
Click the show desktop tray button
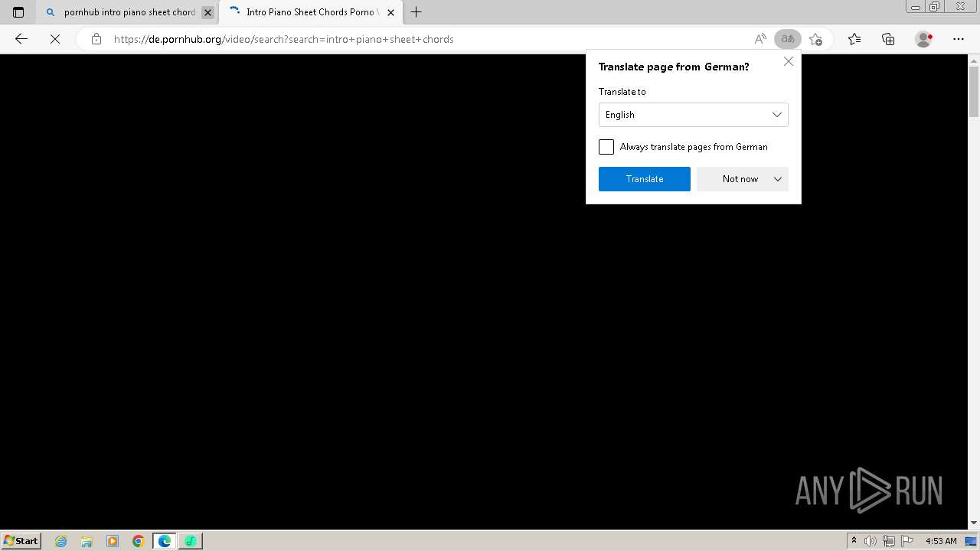click(972, 541)
